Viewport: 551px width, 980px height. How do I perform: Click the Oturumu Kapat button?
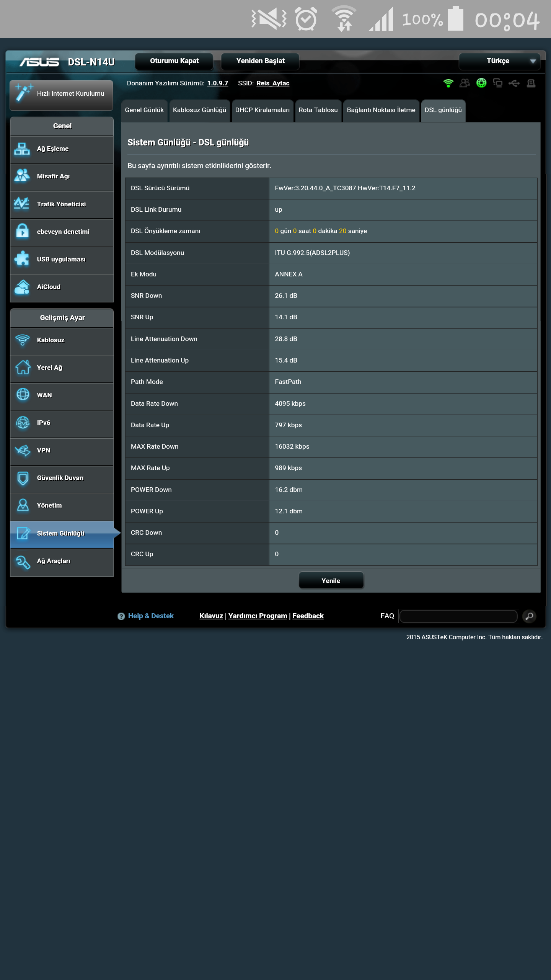pyautogui.click(x=174, y=61)
